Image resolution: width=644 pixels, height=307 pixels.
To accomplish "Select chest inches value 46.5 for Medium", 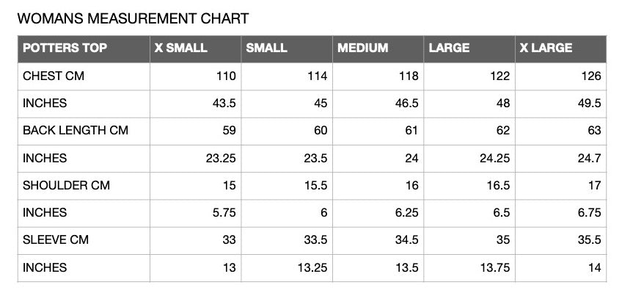I will (407, 104).
